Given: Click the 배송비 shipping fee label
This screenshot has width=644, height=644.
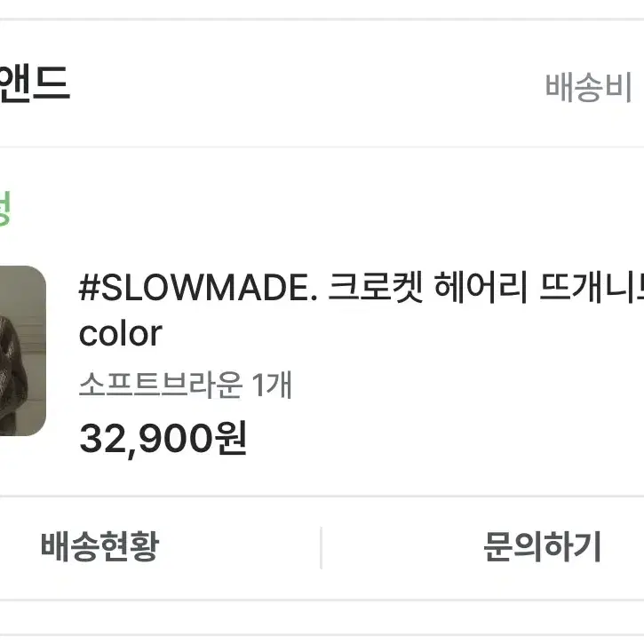Looking at the screenshot, I should point(588,87).
